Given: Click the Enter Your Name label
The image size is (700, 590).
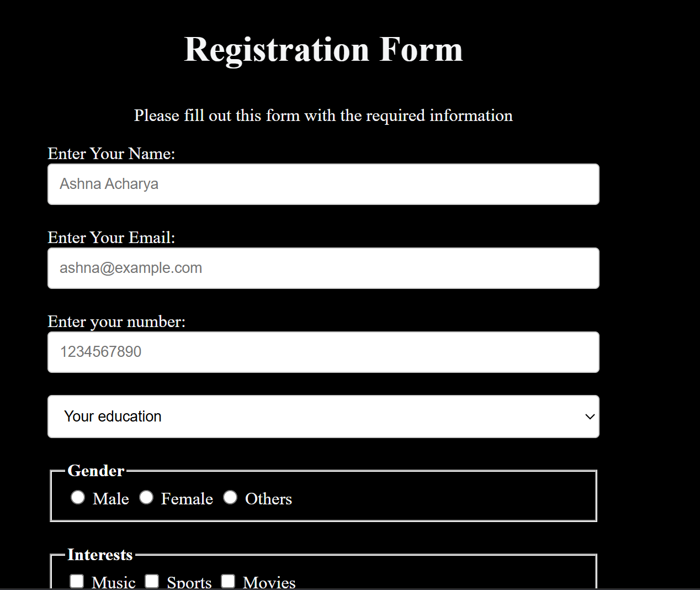Looking at the screenshot, I should pos(111,154).
